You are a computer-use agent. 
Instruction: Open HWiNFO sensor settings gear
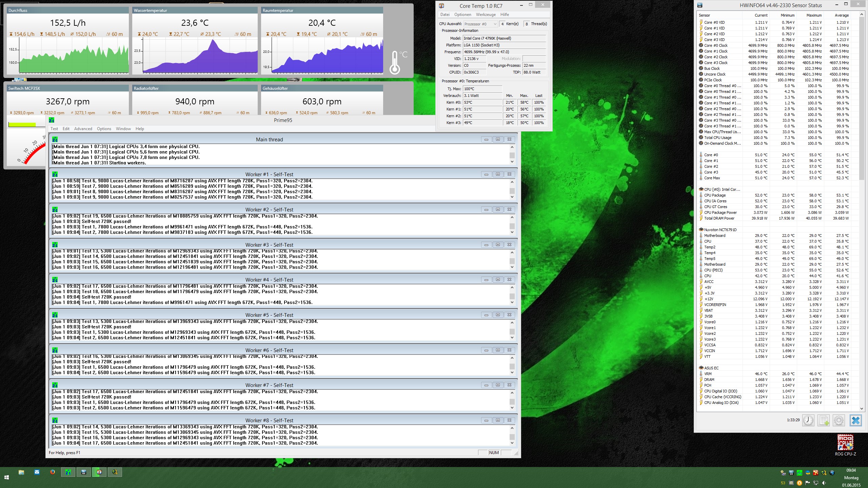tap(839, 420)
